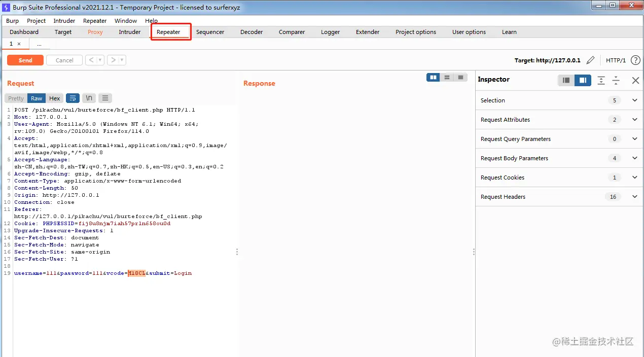Open Repeater help question mark icon
The width and height of the screenshot is (644, 357).
point(635,60)
